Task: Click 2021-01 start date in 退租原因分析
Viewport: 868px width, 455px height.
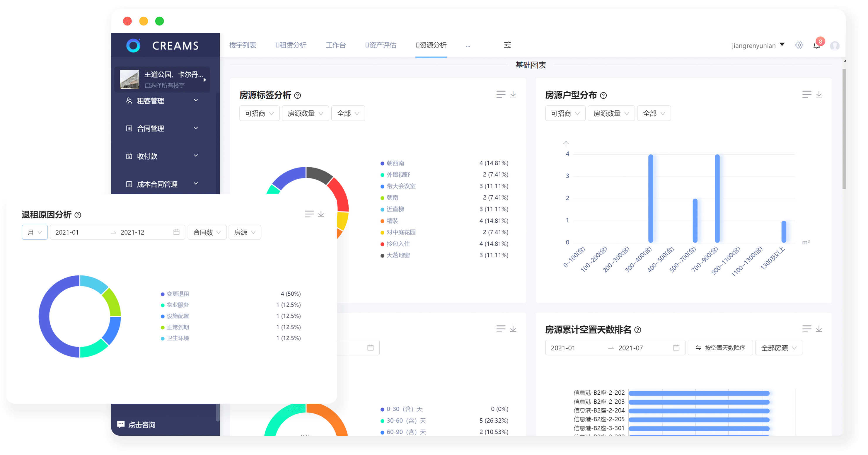Action: coord(67,232)
